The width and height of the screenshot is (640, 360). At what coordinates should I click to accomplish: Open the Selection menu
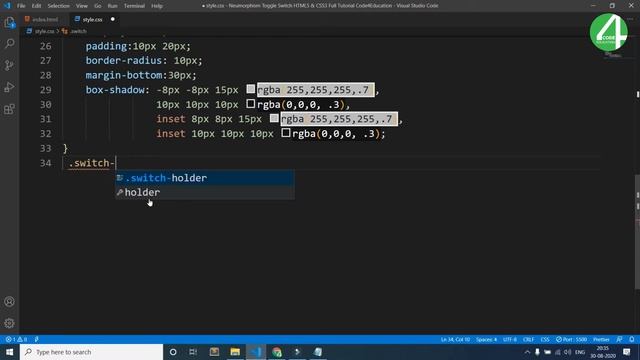[58, 6]
